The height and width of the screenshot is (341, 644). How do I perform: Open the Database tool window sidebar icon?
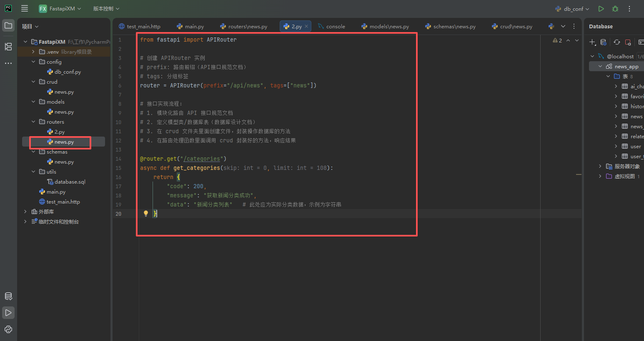pos(8,296)
